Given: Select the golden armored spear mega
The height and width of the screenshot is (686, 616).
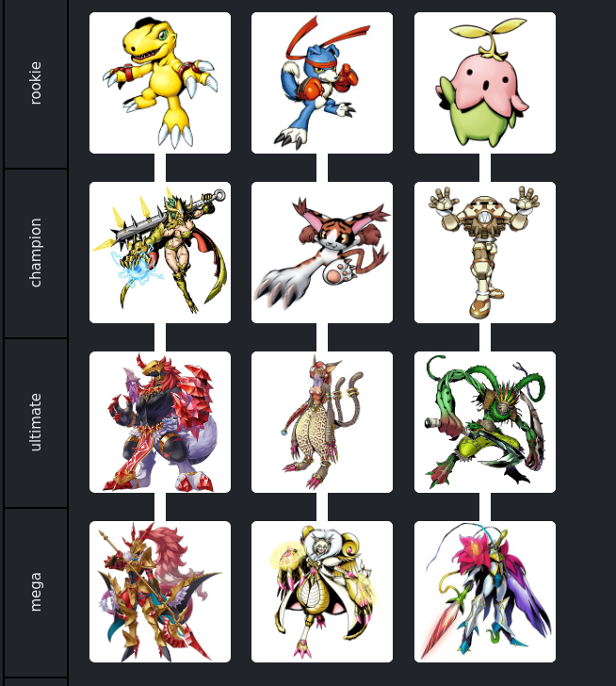Looking at the screenshot, I should (x=160, y=592).
